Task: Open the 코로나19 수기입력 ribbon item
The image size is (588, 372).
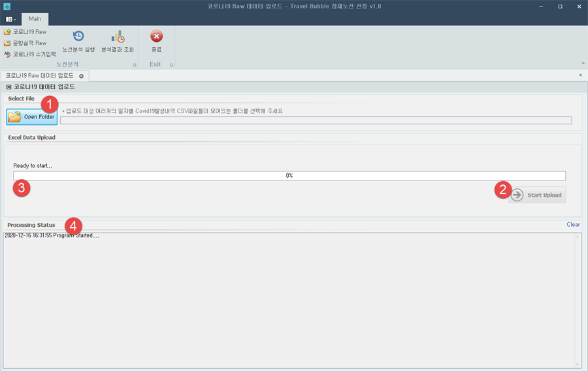Action: point(30,54)
